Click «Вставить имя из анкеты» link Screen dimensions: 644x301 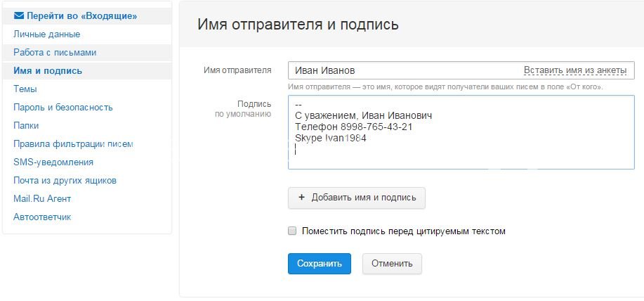pos(576,70)
